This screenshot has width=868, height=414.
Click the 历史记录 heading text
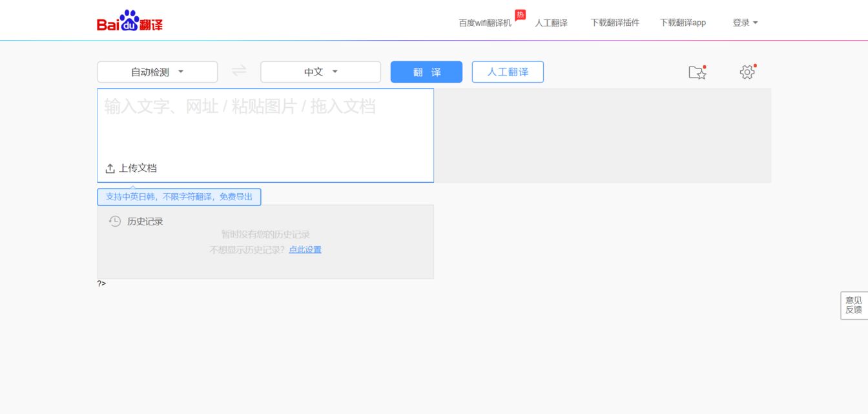coord(145,221)
